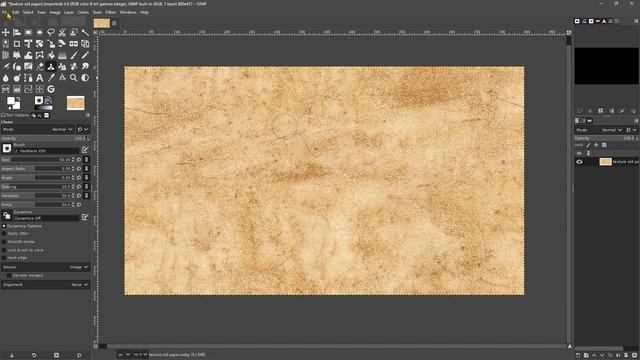
Task: Open Layers panel Mode dropdown
Action: (x=599, y=130)
